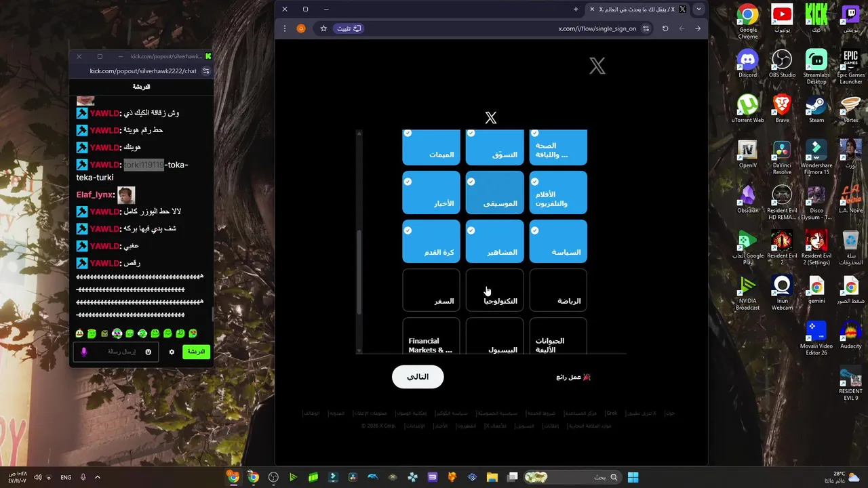This screenshot has height=488, width=868.
Task: Open the Brave browser shortcut
Action: 782,108
